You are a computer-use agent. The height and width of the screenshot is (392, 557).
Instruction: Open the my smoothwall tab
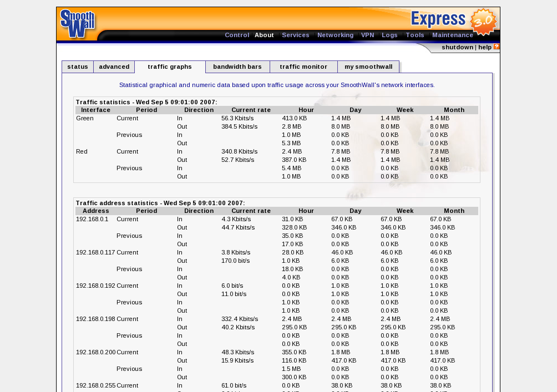368,67
